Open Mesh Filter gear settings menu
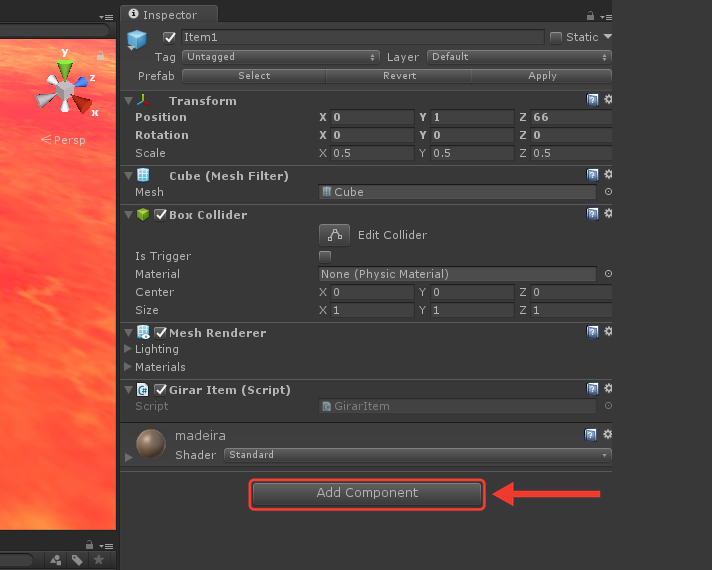 coord(608,174)
